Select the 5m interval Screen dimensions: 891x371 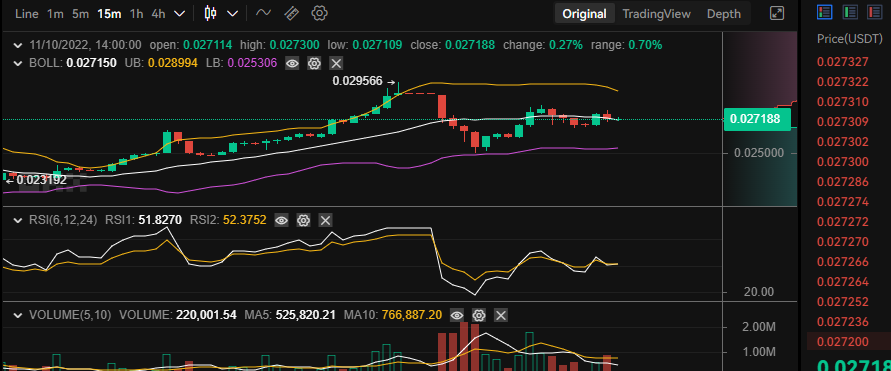[x=80, y=14]
